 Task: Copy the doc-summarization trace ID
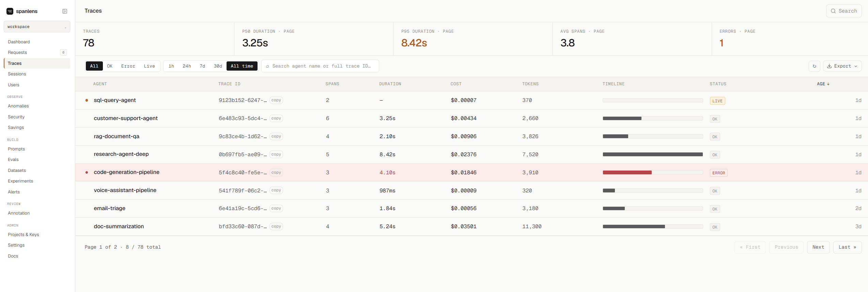[276, 227]
